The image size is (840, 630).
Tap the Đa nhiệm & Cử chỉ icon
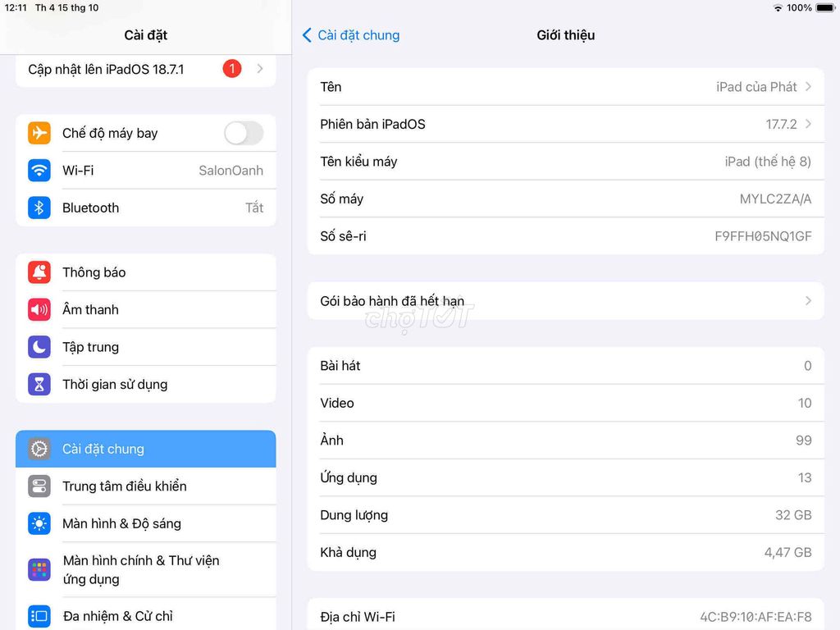pyautogui.click(x=39, y=616)
